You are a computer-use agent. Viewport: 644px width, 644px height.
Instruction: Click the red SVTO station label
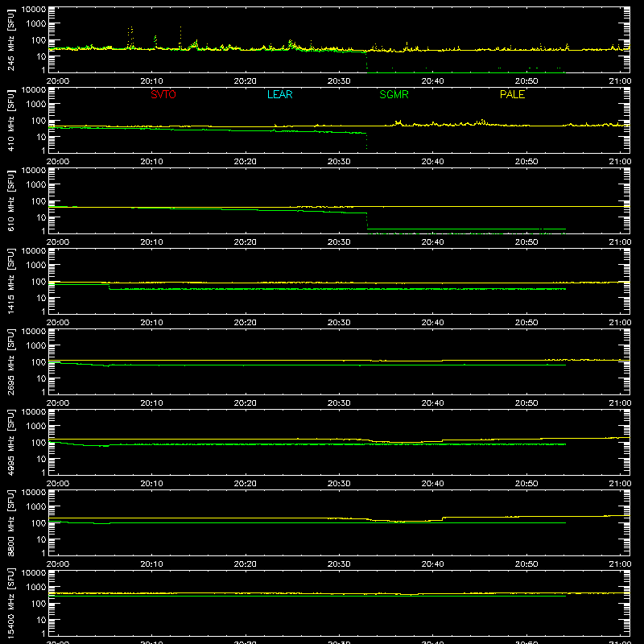(x=163, y=94)
